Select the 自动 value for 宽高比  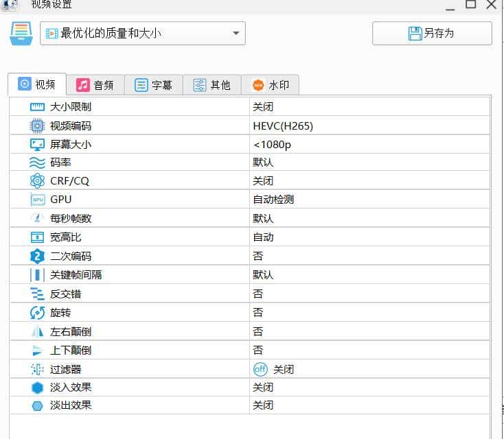coord(263,237)
